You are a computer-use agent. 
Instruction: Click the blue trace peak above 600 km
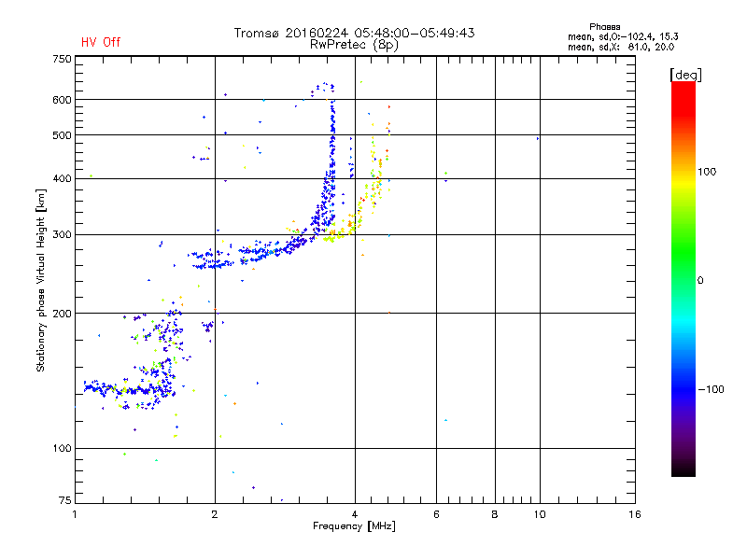[325, 85]
